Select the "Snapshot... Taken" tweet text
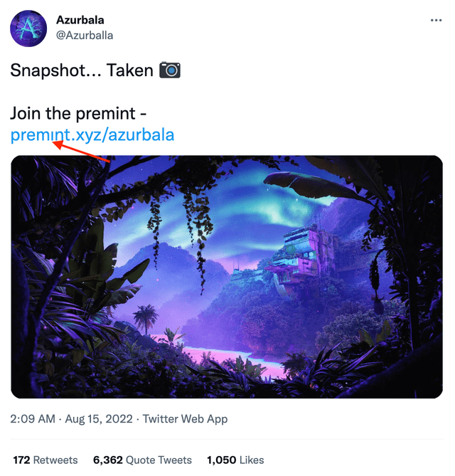The height and width of the screenshot is (476, 455). tap(82, 70)
